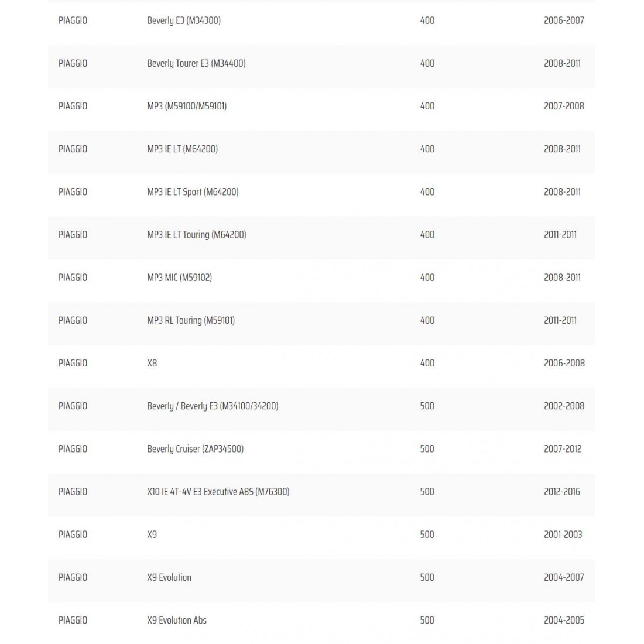The height and width of the screenshot is (644, 644).
Task: Select MP3 IE LT Touring (M64200) model text
Action: (196, 234)
